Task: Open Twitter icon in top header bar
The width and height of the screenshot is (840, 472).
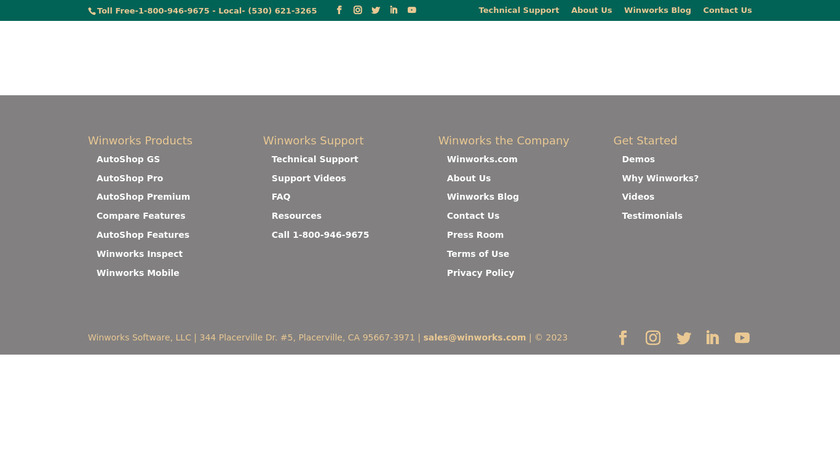Action: 376,10
